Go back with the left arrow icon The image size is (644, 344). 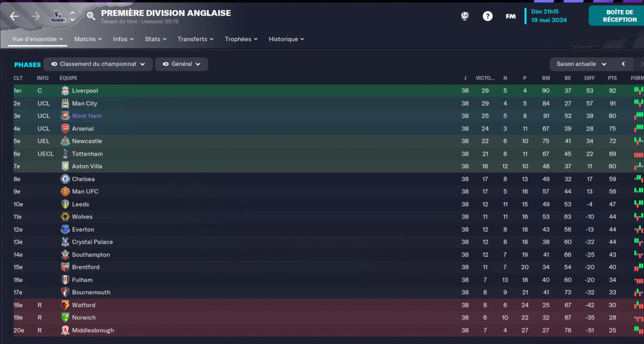(14, 16)
